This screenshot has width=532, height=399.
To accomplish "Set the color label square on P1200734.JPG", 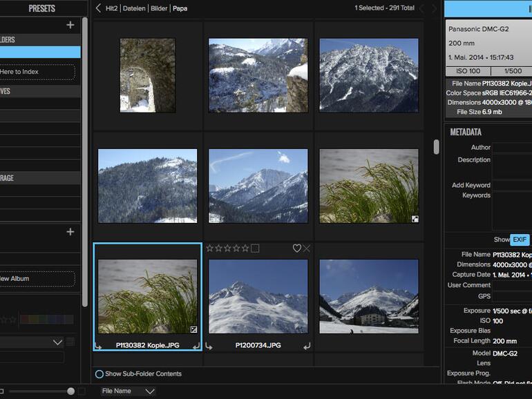I will [255, 249].
